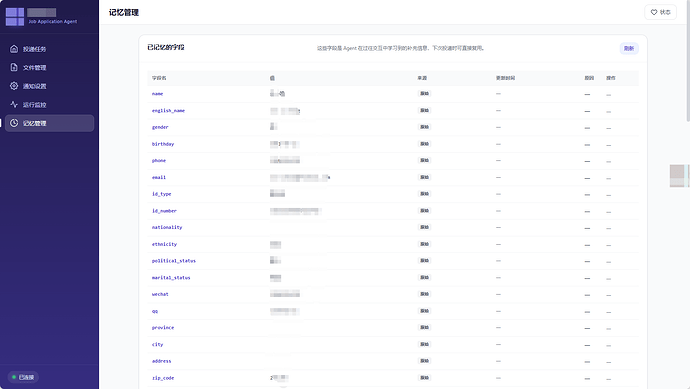Click the clock icon beside 记忆管理
This screenshot has width=690, height=389.
click(14, 123)
